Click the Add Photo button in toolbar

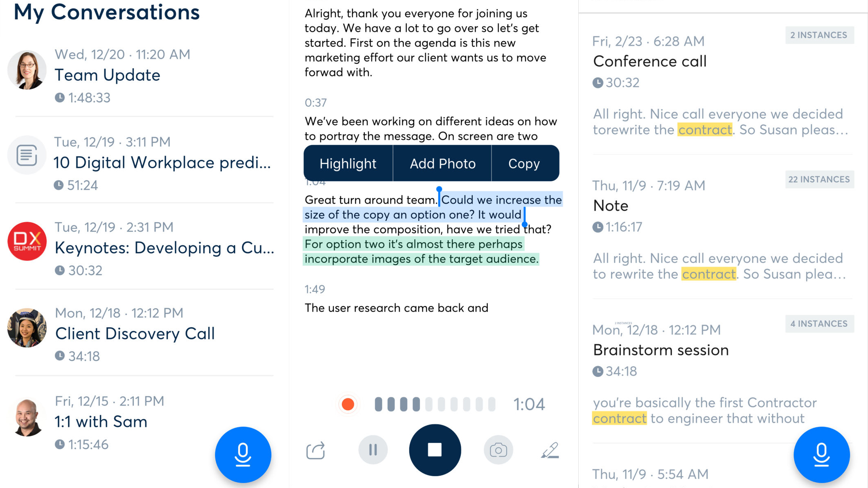coord(442,164)
